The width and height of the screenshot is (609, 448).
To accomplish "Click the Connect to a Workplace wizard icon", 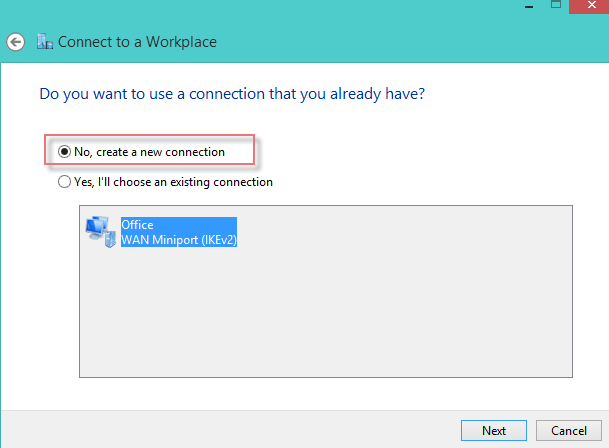I will pyautogui.click(x=45, y=42).
